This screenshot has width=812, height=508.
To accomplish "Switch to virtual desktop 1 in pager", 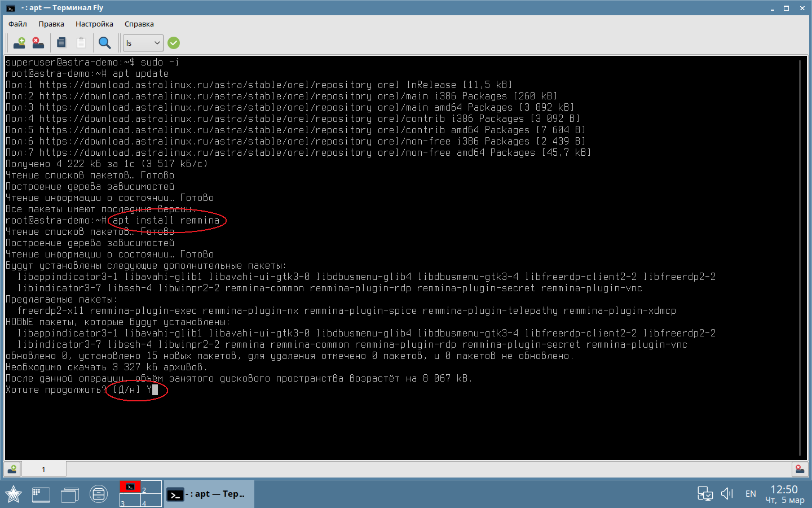I will point(130,487).
